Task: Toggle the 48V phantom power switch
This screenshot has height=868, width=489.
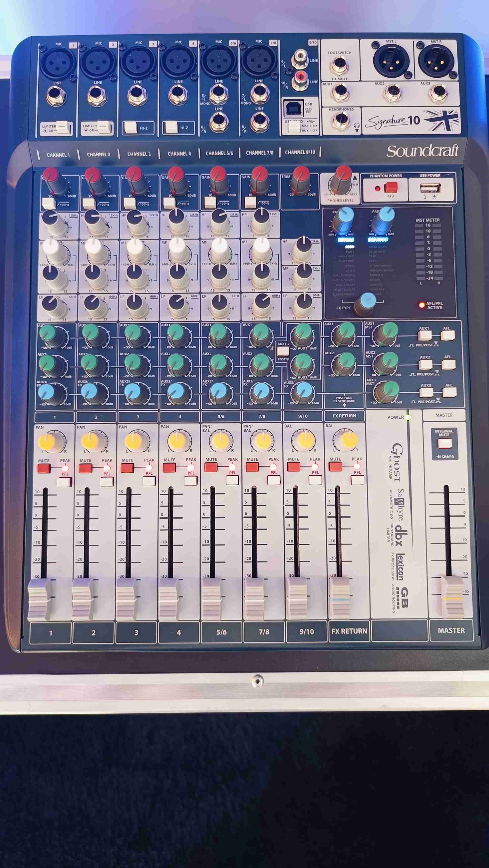Action: click(391, 187)
